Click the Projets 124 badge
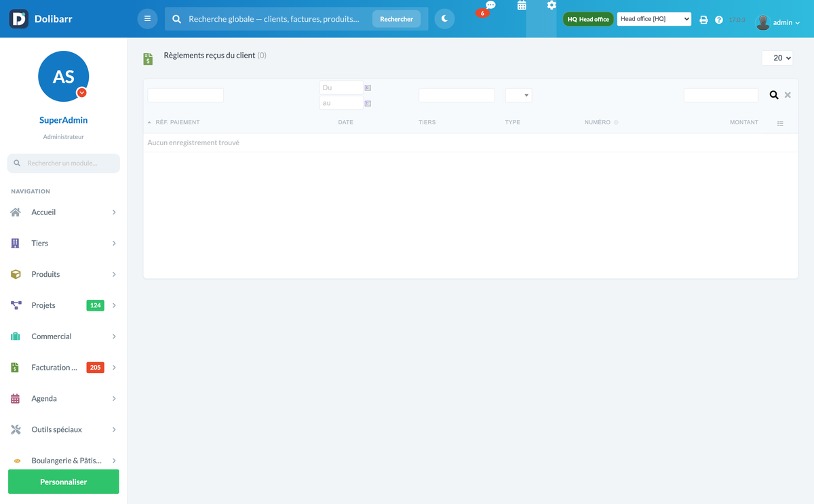The image size is (814, 504). 96,306
